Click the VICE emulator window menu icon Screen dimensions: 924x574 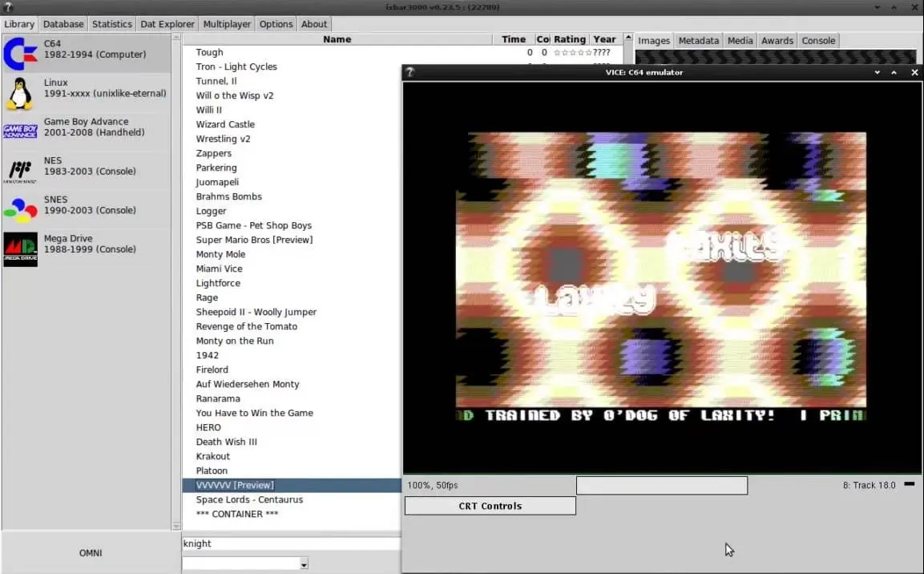click(x=410, y=72)
